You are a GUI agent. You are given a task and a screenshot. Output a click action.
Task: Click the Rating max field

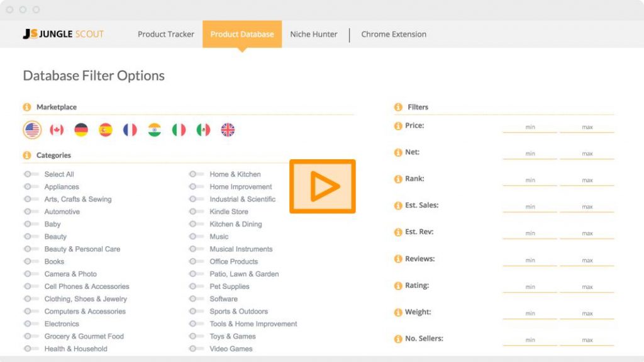(587, 286)
